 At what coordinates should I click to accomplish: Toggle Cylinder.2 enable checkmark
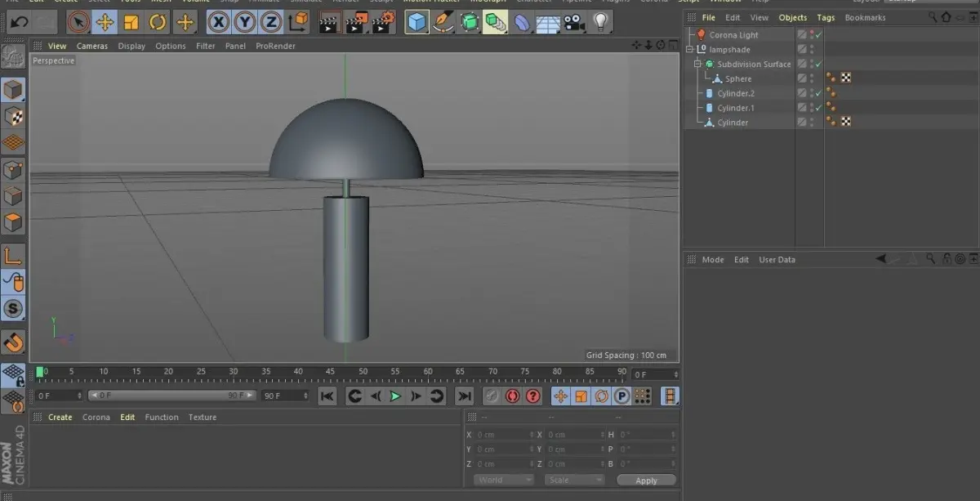coord(819,93)
